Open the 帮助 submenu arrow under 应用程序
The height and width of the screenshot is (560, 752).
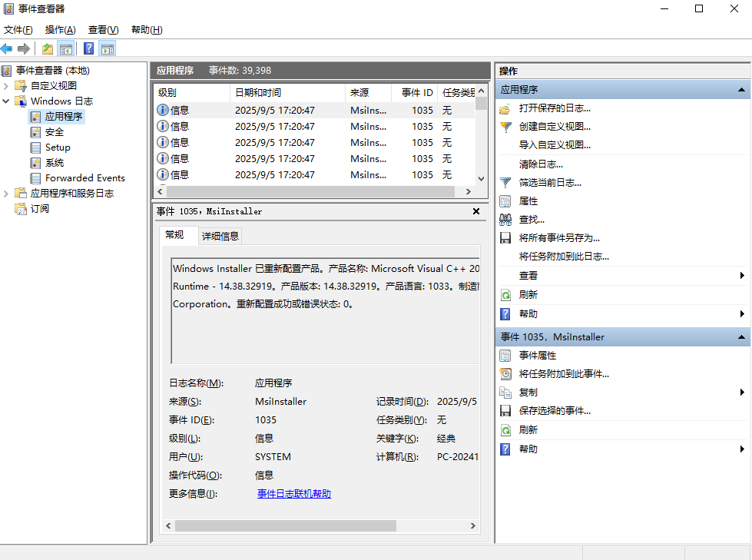pyautogui.click(x=742, y=314)
